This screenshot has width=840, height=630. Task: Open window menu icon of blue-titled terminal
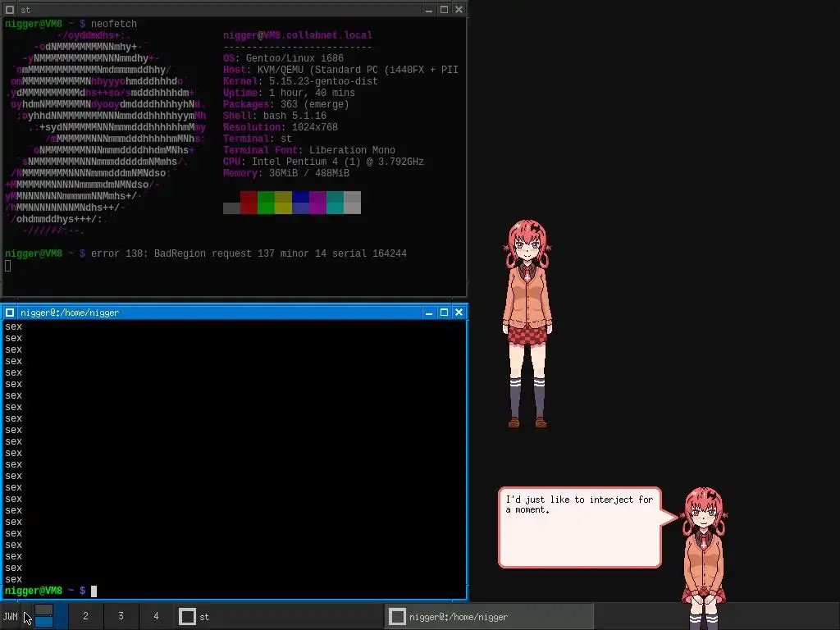[10, 313]
